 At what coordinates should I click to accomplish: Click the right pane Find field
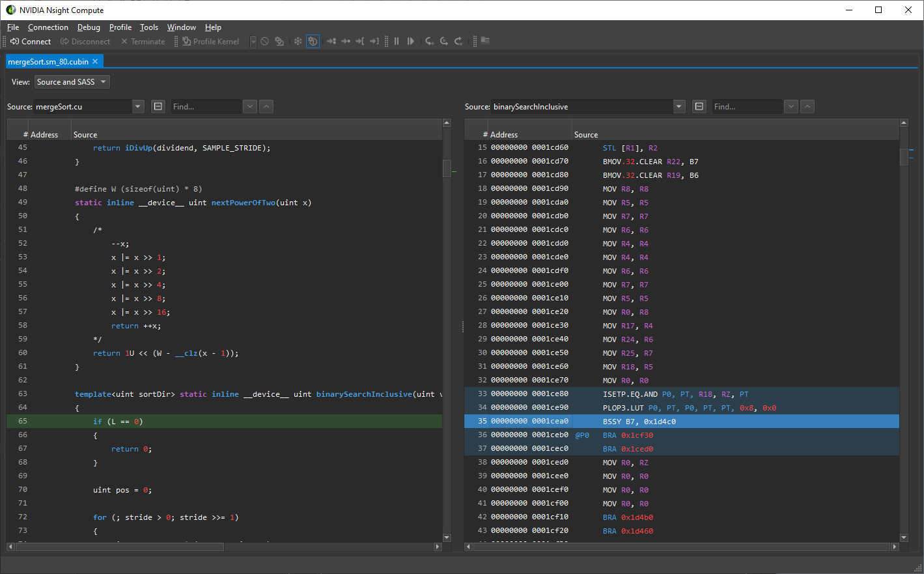pos(747,106)
